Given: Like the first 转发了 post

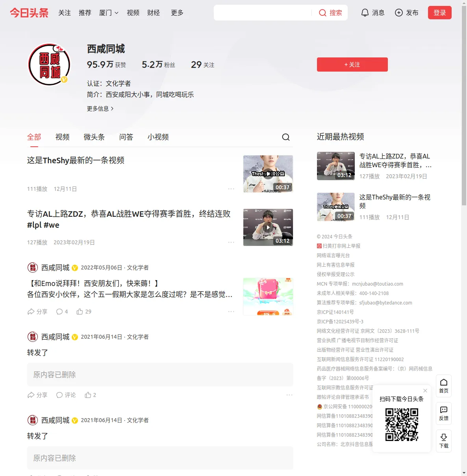Looking at the screenshot, I should coord(90,395).
